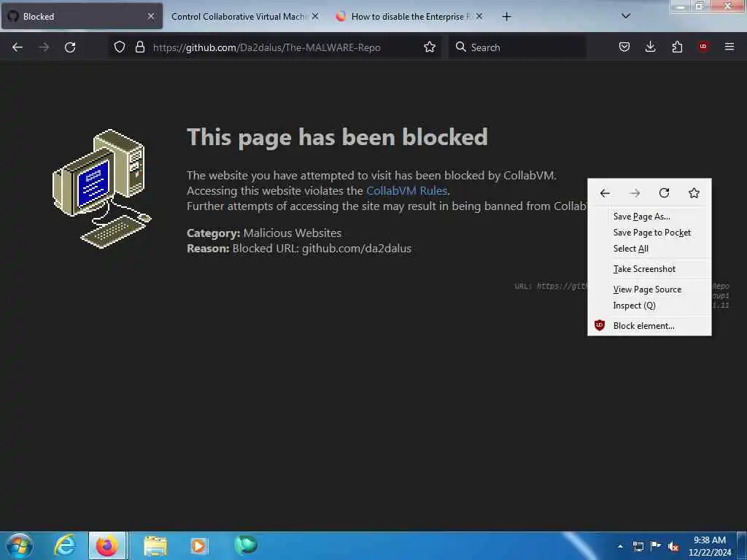
Task: Launch Internet Explorer from the taskbar
Action: [x=65, y=545]
